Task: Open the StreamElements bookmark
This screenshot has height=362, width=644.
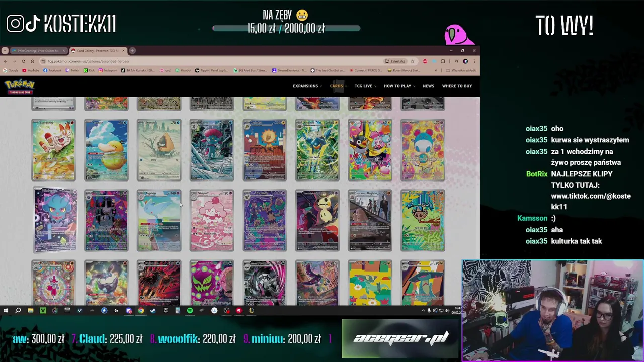Action: pos(289,70)
